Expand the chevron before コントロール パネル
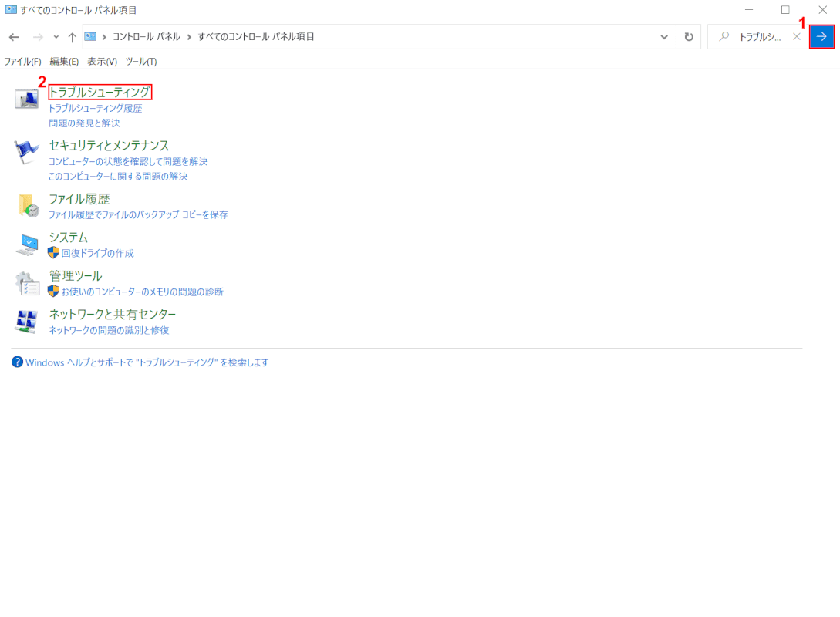Image resolution: width=840 pixels, height=617 pixels. click(x=104, y=37)
